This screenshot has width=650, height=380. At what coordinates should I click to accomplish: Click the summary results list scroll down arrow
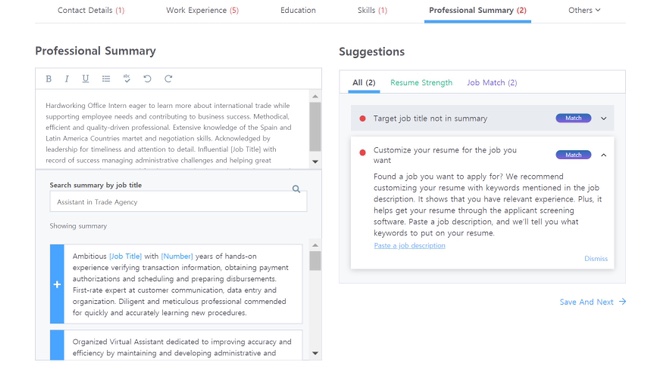[315, 353]
